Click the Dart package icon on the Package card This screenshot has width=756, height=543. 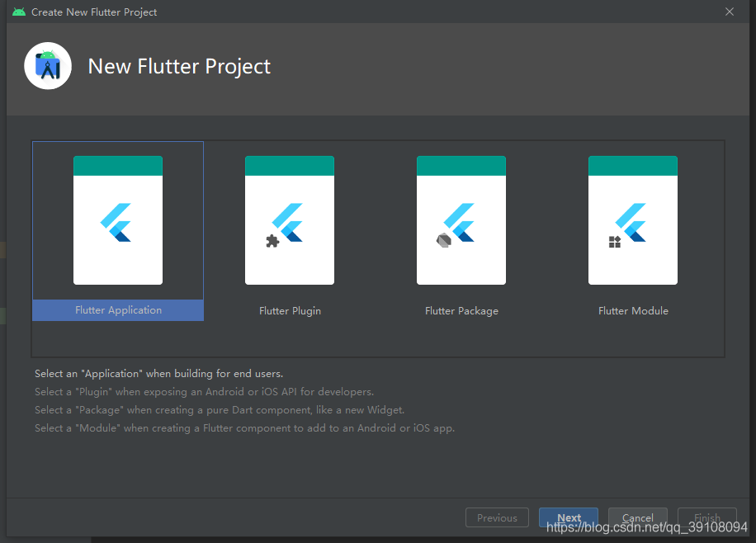(x=443, y=240)
